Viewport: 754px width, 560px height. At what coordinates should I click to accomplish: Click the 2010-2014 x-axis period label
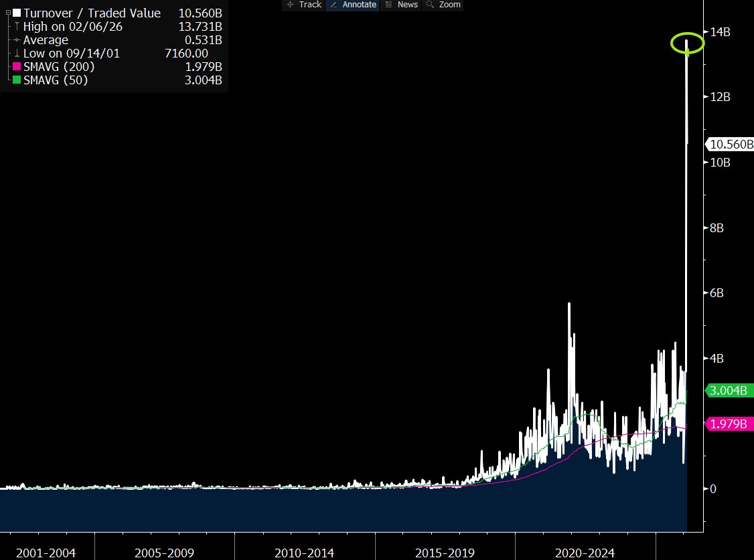pyautogui.click(x=305, y=553)
